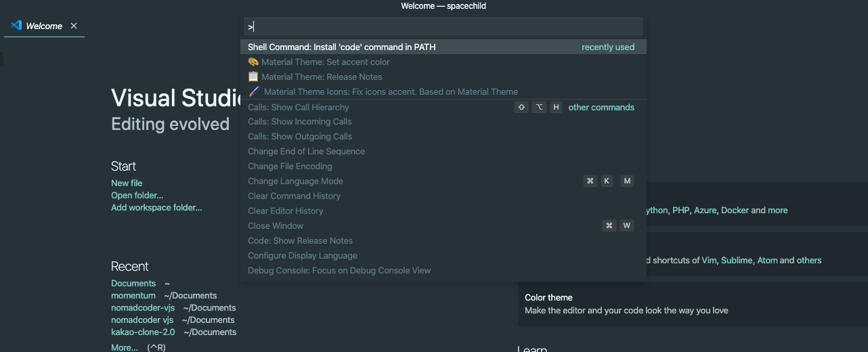
Task: Click the window title 'Welcome — spacechild'
Action: tap(443, 6)
